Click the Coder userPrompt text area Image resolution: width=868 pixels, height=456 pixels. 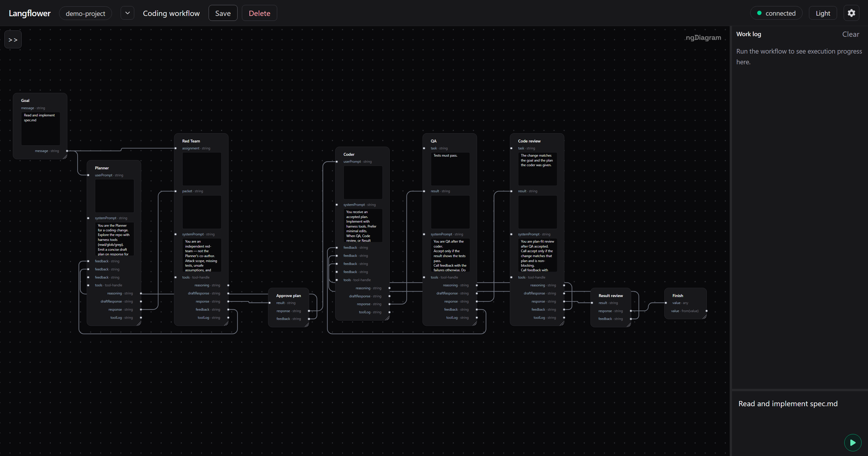363,182
